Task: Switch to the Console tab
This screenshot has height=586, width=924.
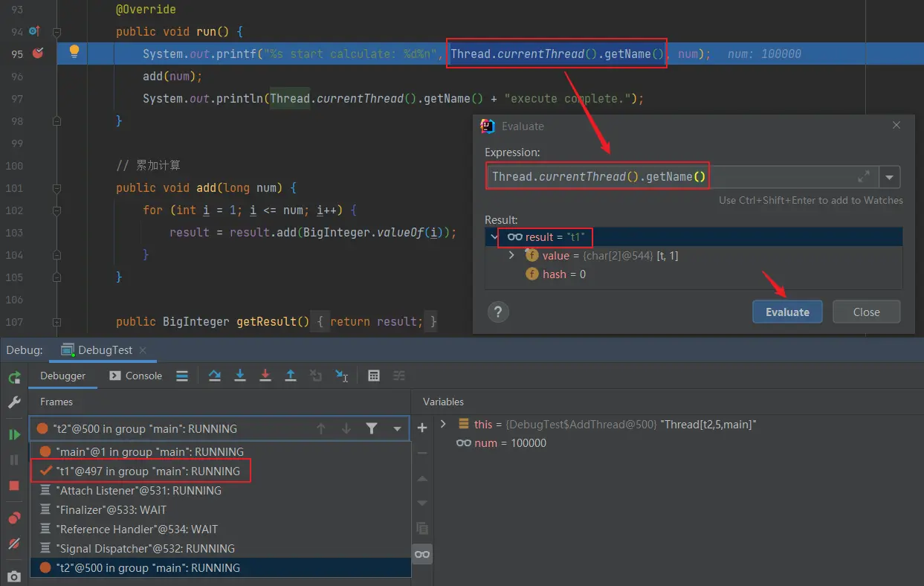Action: pyautogui.click(x=136, y=376)
